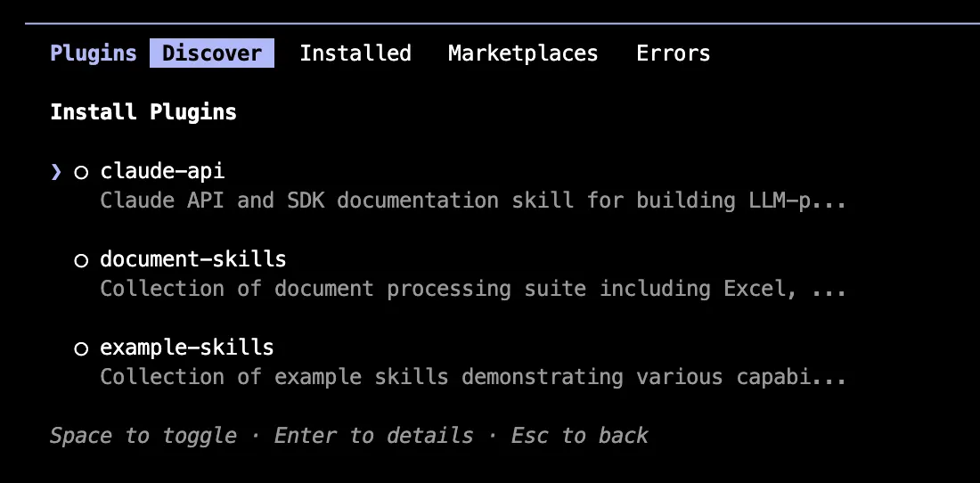Click the "Esc to back" hint
Image resolution: width=980 pixels, height=483 pixels.
[x=580, y=436]
